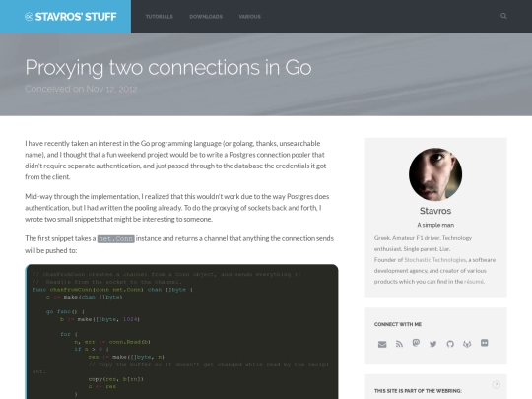Open the GitLab profile icon

[x=467, y=344]
